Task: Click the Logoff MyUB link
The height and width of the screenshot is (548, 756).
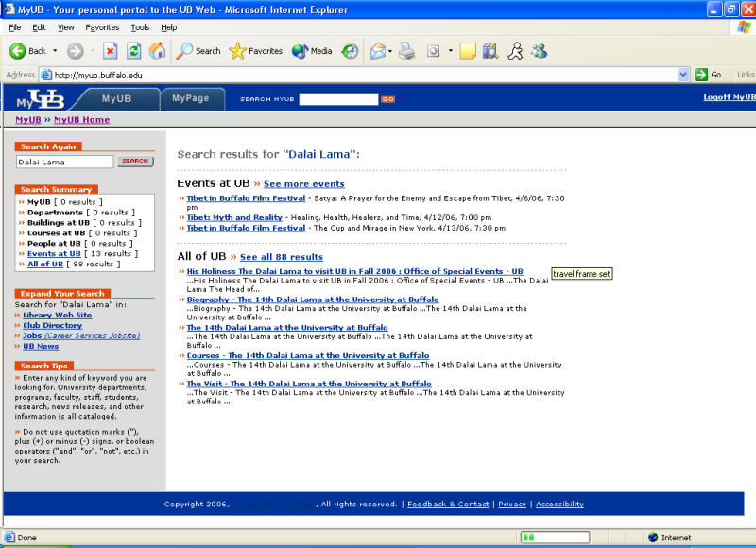Action: (x=729, y=97)
